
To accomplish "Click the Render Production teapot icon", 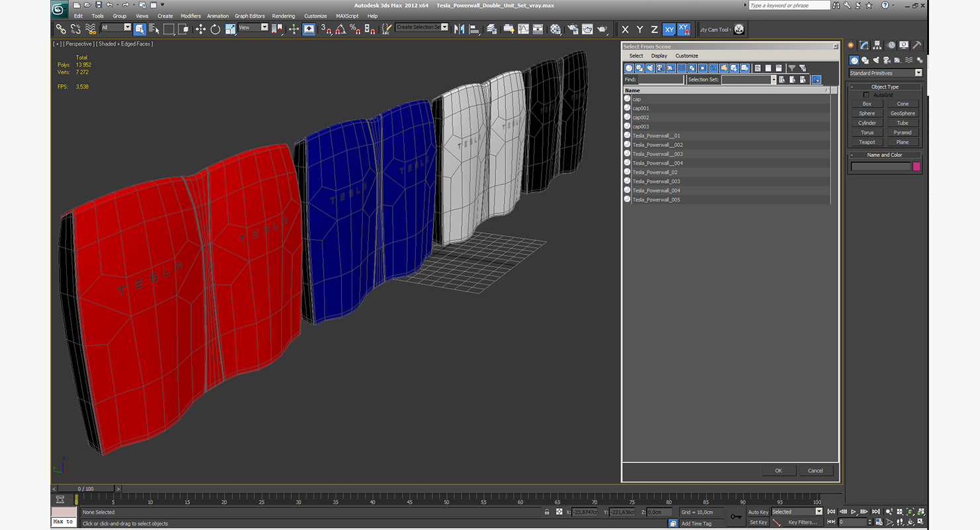I will pyautogui.click(x=602, y=29).
